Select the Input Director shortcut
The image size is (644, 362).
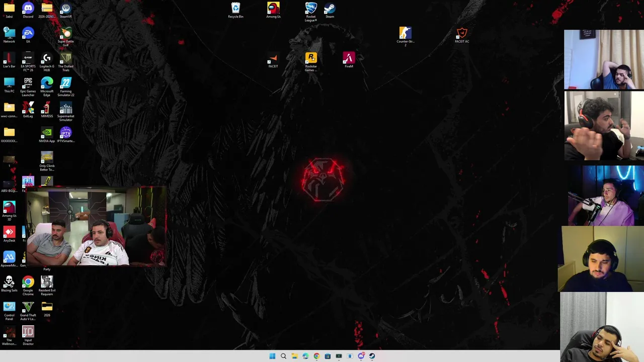pyautogui.click(x=28, y=335)
